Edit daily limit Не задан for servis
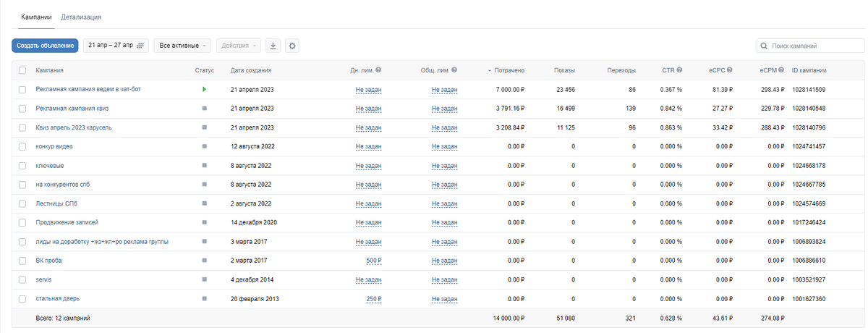The height and width of the screenshot is (333, 868). point(369,279)
